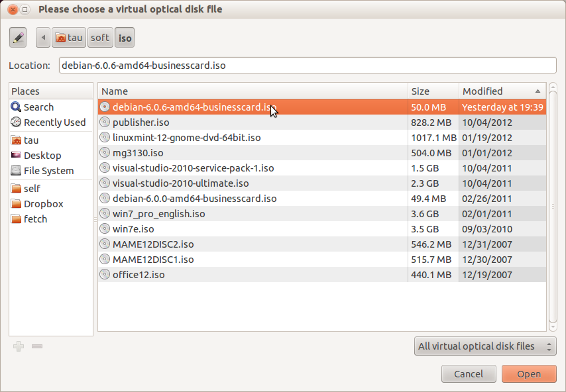Go to the tau home path button
Image resolution: width=566 pixels, height=392 pixels.
pyautogui.click(x=69, y=38)
